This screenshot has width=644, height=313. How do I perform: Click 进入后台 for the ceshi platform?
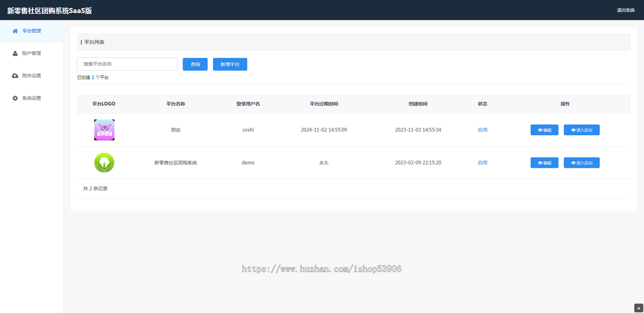(x=581, y=130)
